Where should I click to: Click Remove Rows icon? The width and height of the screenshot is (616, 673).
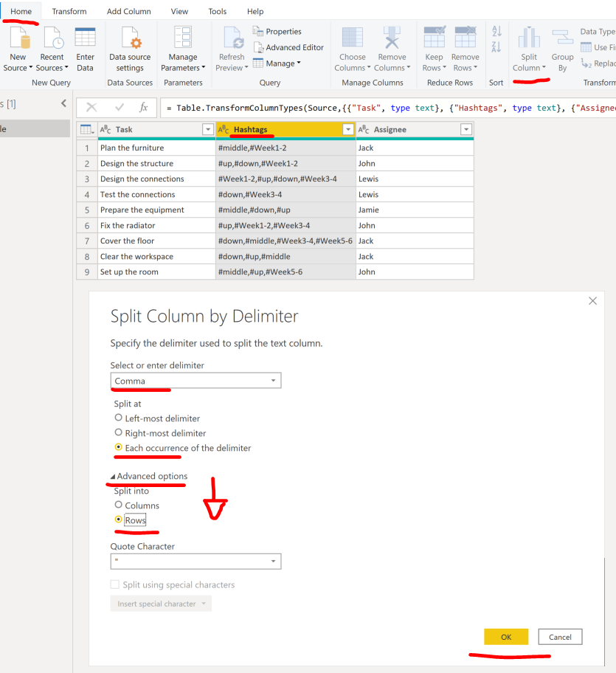pyautogui.click(x=466, y=37)
